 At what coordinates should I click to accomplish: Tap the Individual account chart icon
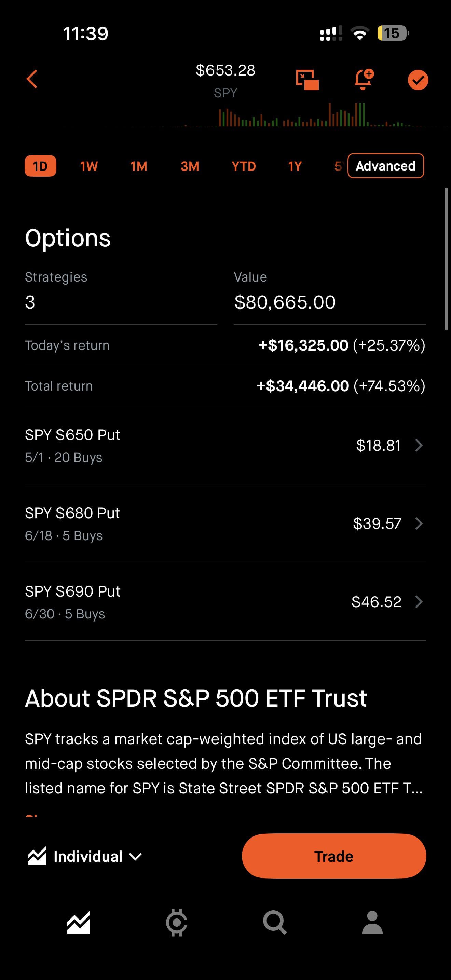pos(37,856)
